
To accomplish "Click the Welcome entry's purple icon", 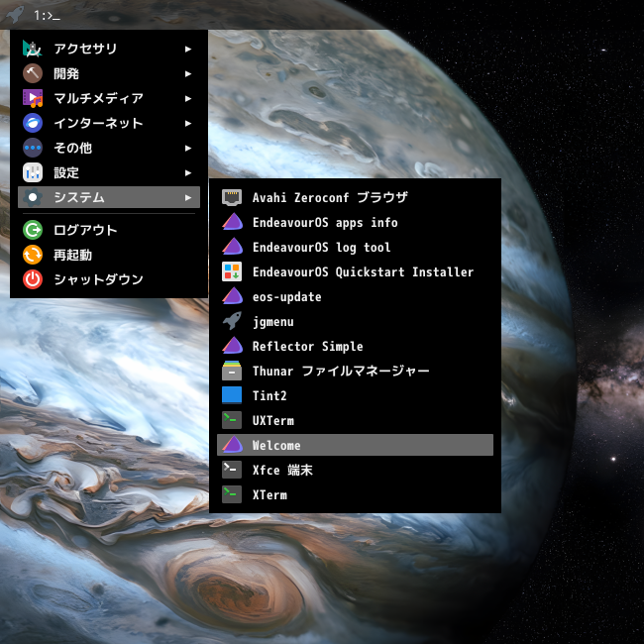I will tap(232, 445).
